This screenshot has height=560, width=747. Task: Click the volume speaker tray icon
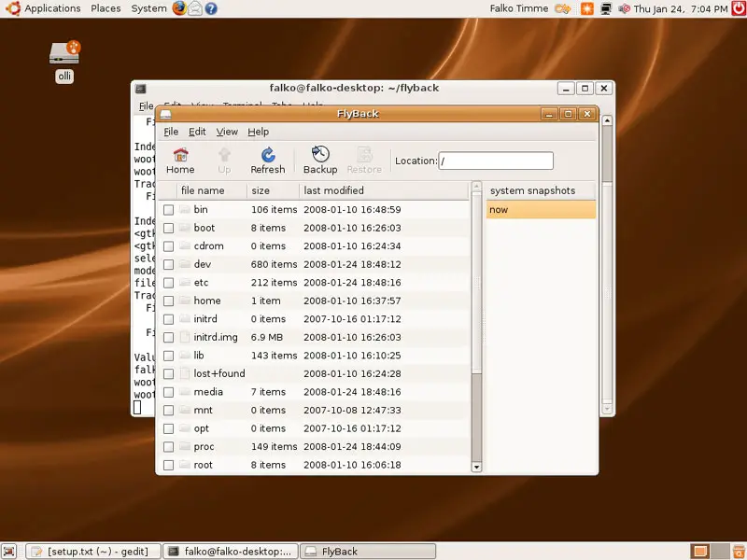tap(624, 8)
